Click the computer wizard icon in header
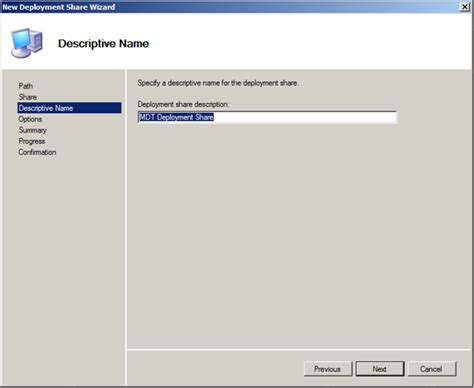Image resolution: width=474 pixels, height=388 pixels. point(26,43)
